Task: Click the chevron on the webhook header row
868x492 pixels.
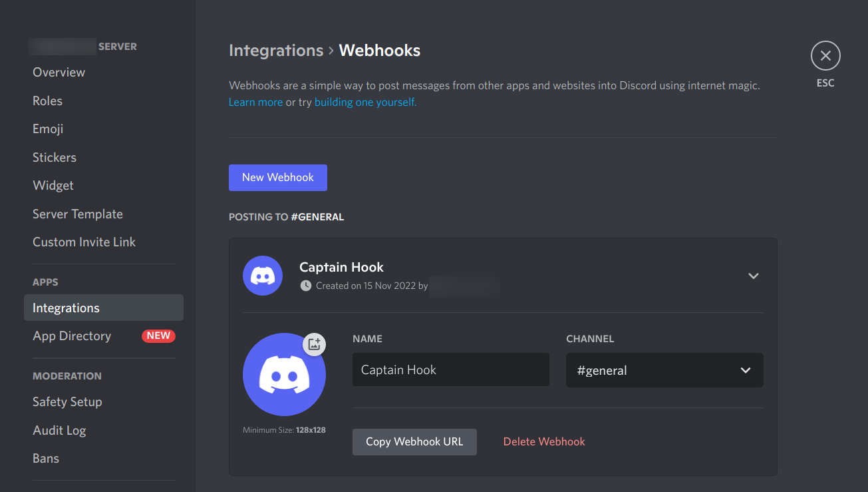Action: [x=754, y=275]
